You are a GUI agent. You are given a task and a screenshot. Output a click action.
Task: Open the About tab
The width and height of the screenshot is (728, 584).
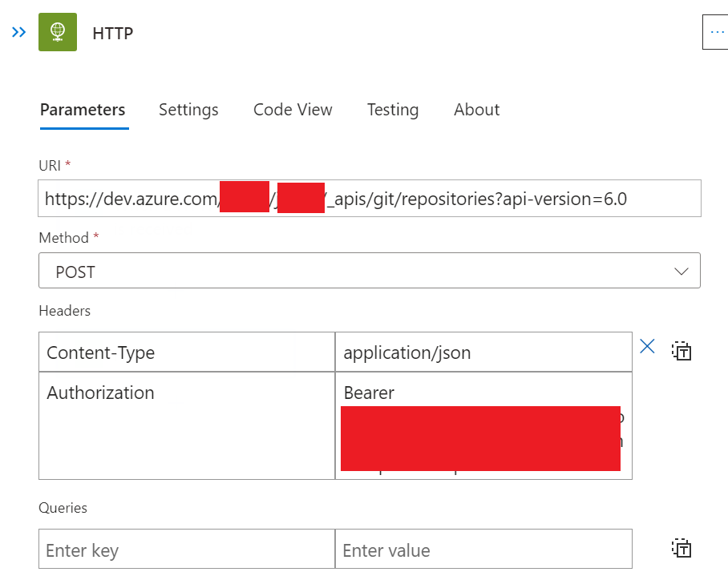click(477, 110)
